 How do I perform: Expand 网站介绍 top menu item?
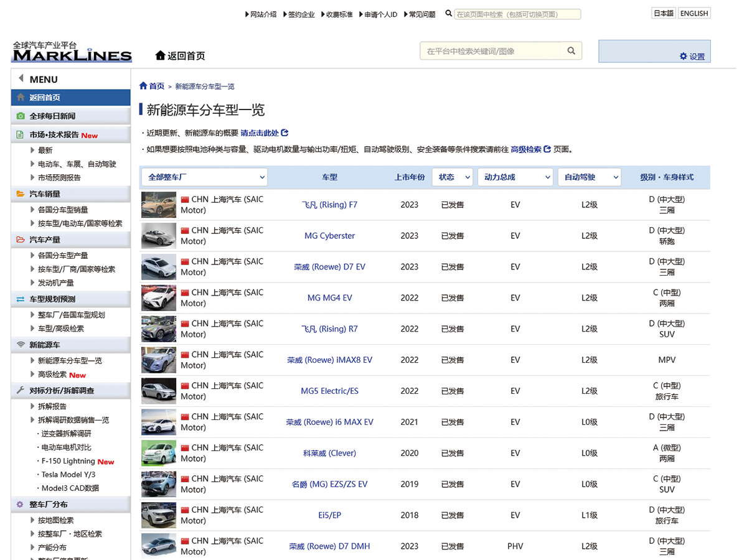click(261, 14)
